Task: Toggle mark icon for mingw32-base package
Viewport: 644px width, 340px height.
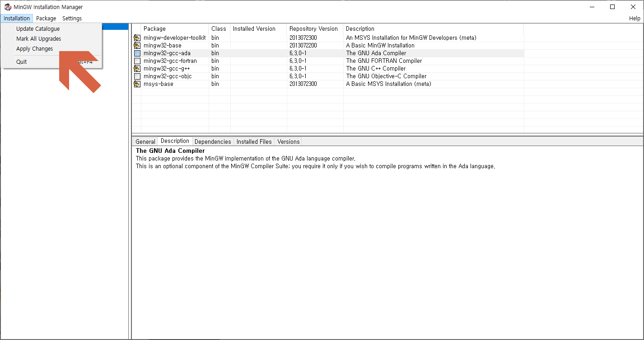Action: [x=137, y=46]
